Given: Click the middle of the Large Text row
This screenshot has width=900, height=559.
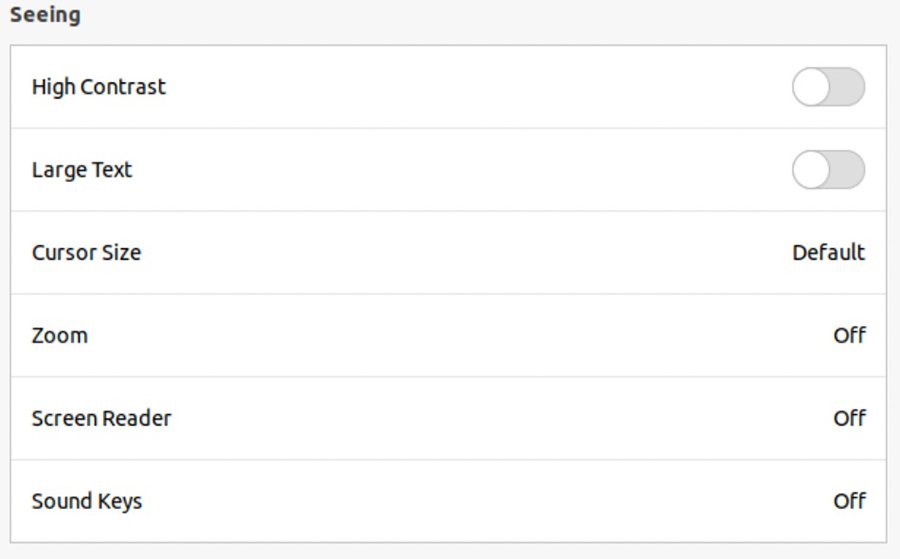Looking at the screenshot, I should (x=448, y=170).
